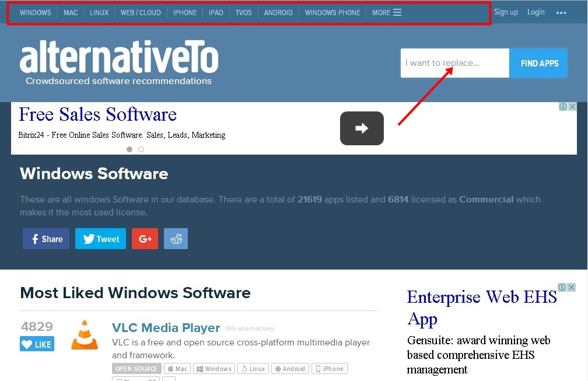This screenshot has width=588, height=381.
Task: Choose iPad platform in navigation bar
Action: (x=216, y=13)
